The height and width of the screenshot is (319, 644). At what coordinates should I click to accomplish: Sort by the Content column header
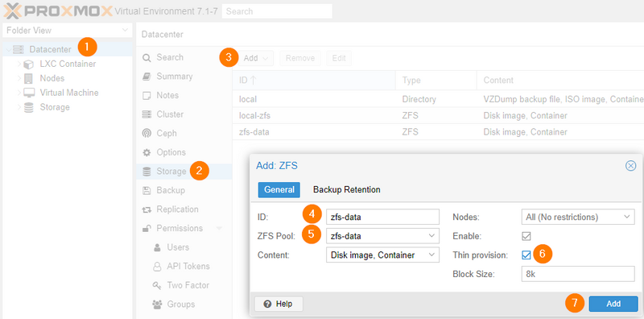[x=560, y=81]
